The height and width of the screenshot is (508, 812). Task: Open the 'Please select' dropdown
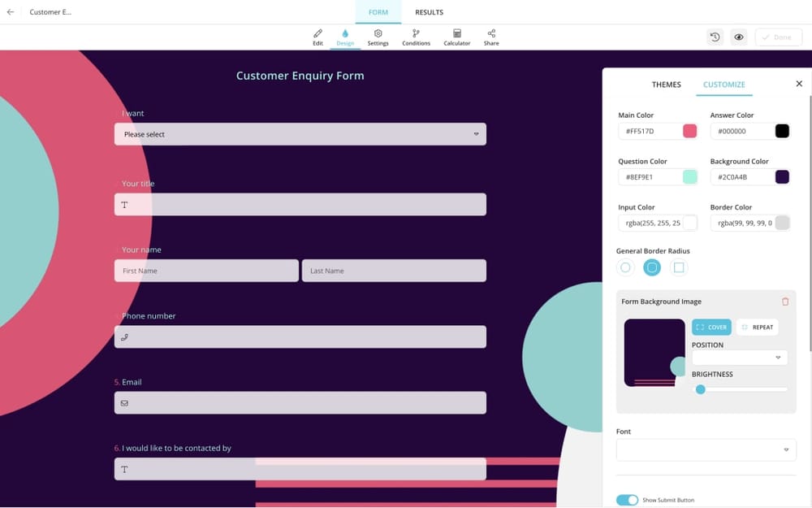point(300,134)
